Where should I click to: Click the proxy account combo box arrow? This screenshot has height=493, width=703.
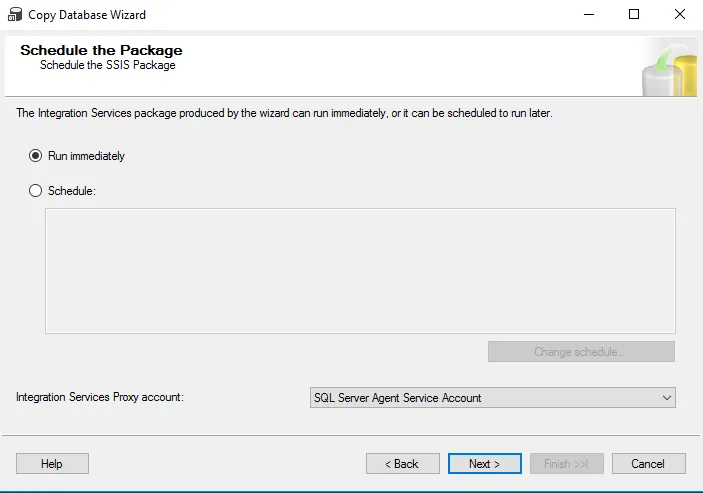[x=667, y=398]
